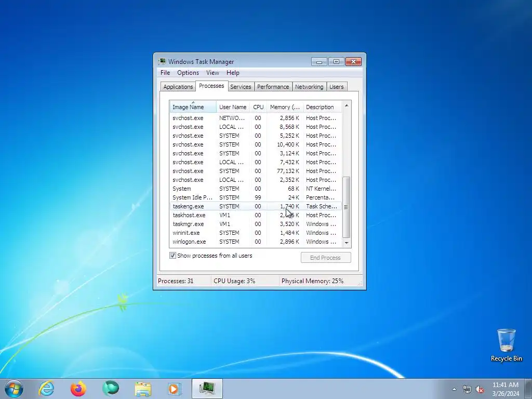Open the Windows Start orb
This screenshot has height=399, width=532.
[14, 389]
